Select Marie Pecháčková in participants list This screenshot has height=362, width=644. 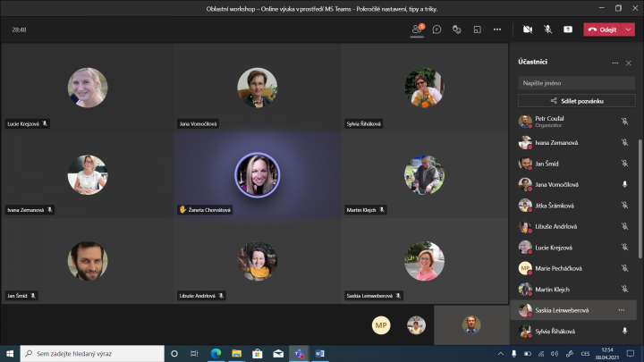[573, 268]
